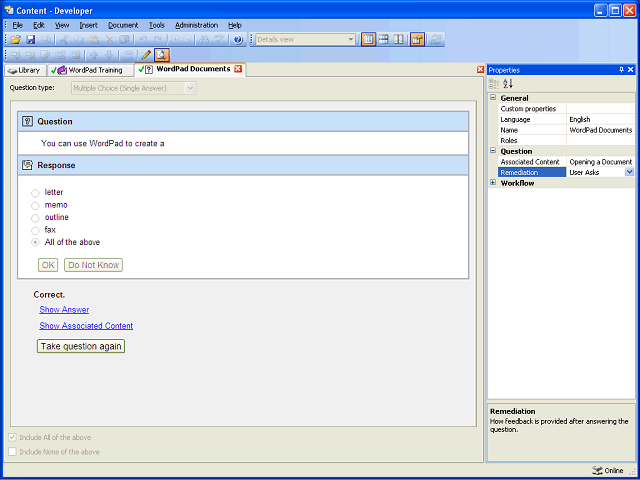Click the pencil edit icon
This screenshot has height=480, width=640.
[146, 55]
